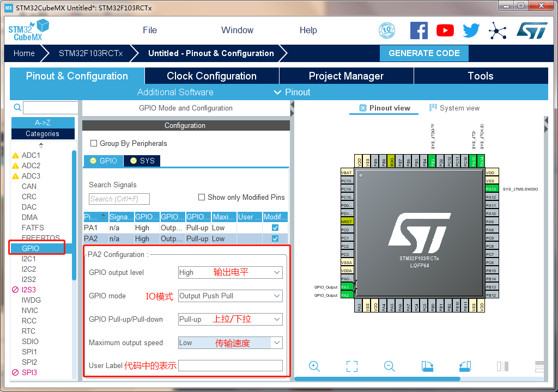This screenshot has width=558, height=392.
Task: Expand the Pinout menu chevron
Action: coord(278,92)
